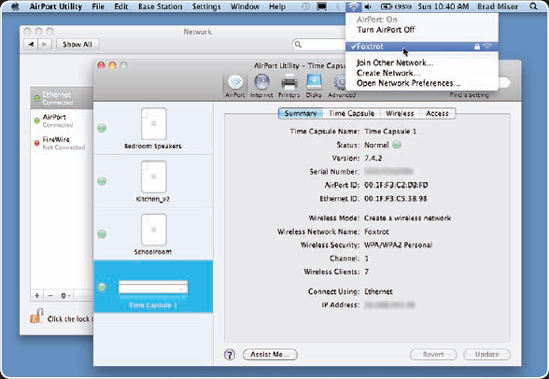Choose Open Network Preferences
The width and height of the screenshot is (549, 379).
click(x=422, y=83)
